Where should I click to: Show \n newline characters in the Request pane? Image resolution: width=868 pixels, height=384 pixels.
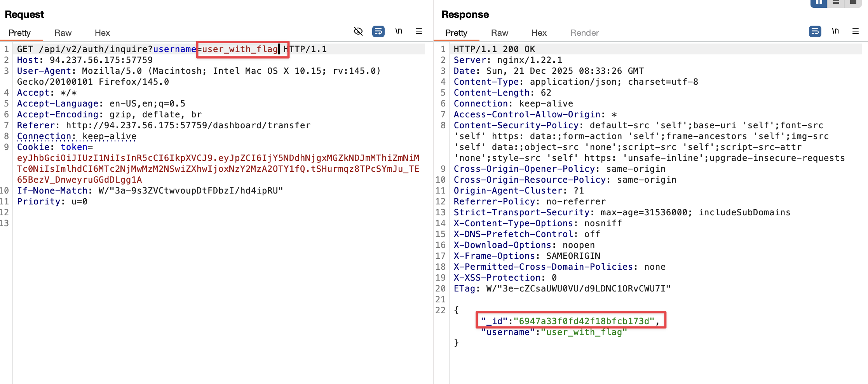pyautogui.click(x=399, y=31)
